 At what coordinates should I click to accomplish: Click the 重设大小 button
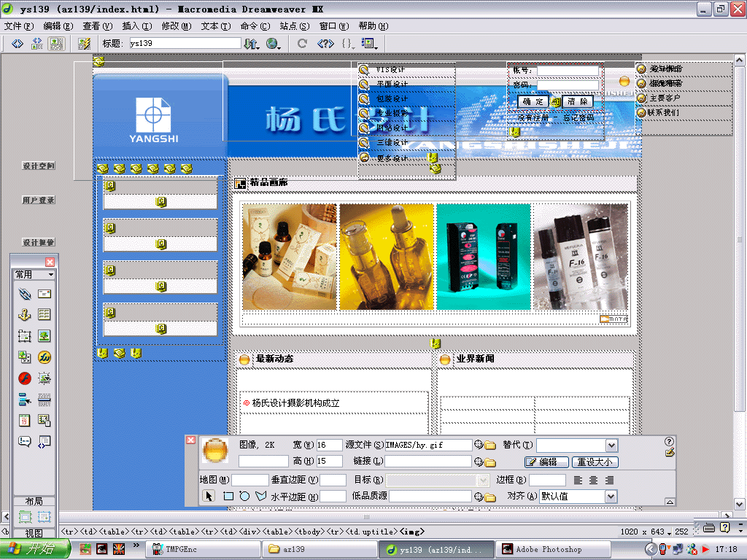pyautogui.click(x=595, y=462)
